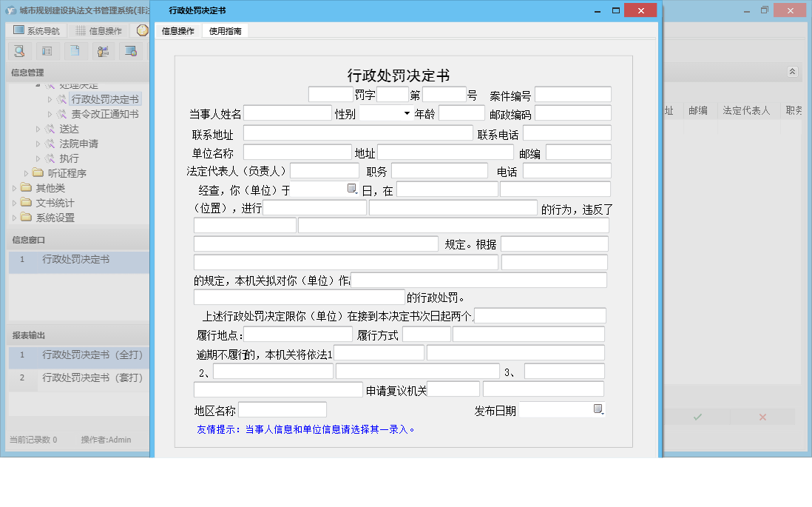Select the search query toolbar icon
This screenshot has width=812, height=507.
tap(19, 51)
